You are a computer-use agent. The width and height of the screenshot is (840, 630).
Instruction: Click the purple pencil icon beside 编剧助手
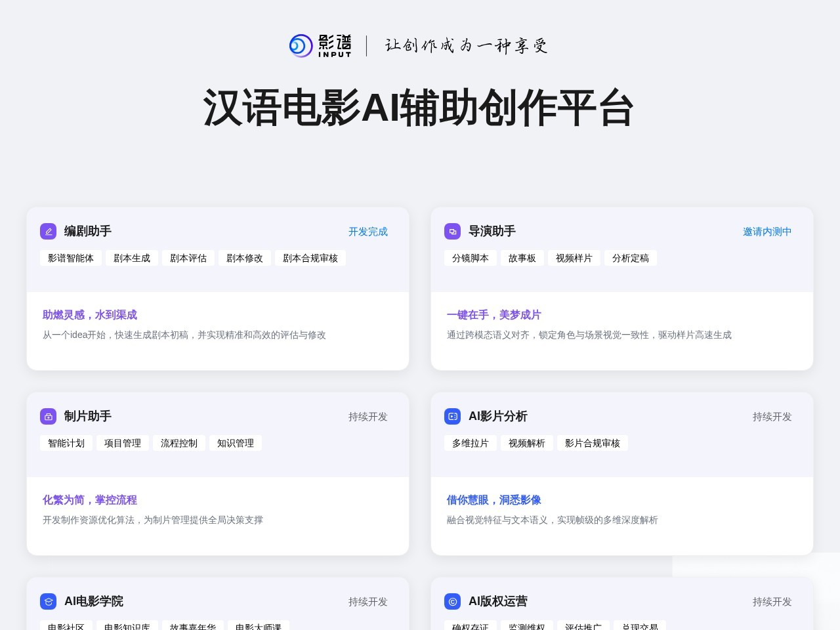[48, 232]
